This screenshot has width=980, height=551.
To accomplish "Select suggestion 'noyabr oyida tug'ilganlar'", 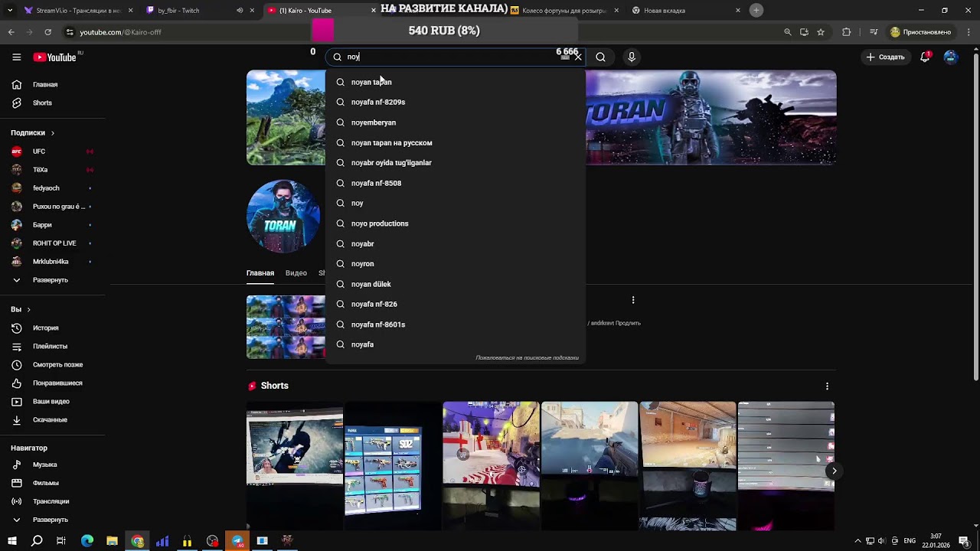I will [456, 162].
